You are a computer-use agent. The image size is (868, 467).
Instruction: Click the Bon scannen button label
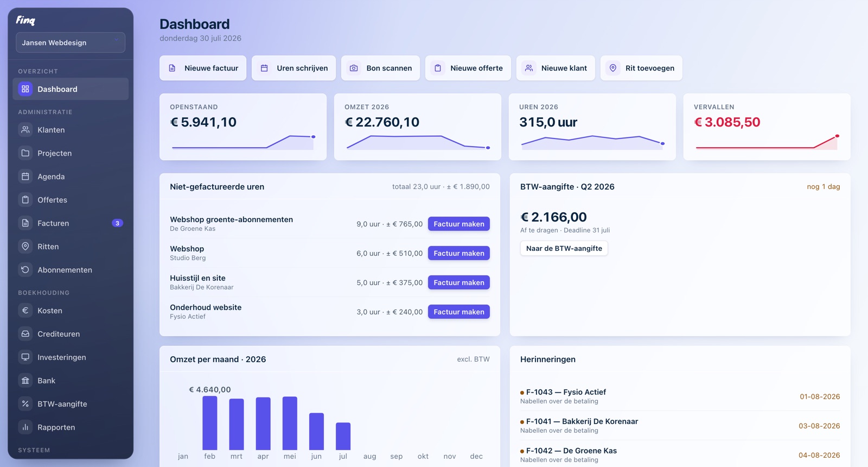[x=389, y=68]
